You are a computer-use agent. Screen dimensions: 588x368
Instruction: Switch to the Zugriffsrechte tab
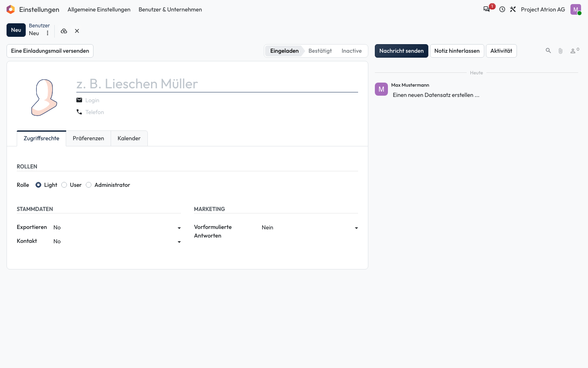pos(42,138)
